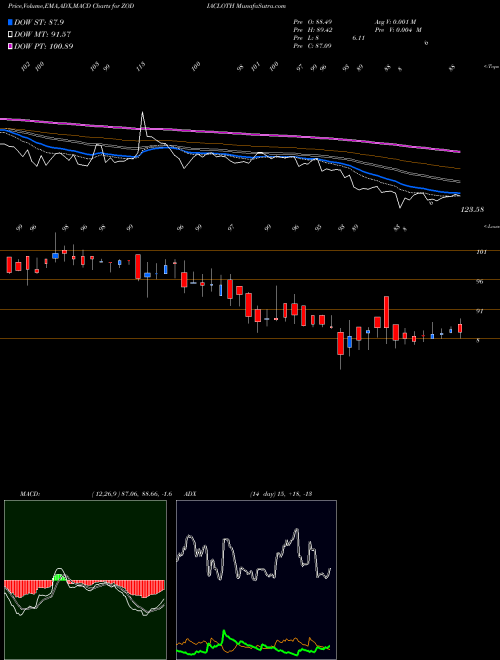Click the 'Pre V: 0.004 M' value
This screenshot has height=660, width=500.
click(x=398, y=30)
